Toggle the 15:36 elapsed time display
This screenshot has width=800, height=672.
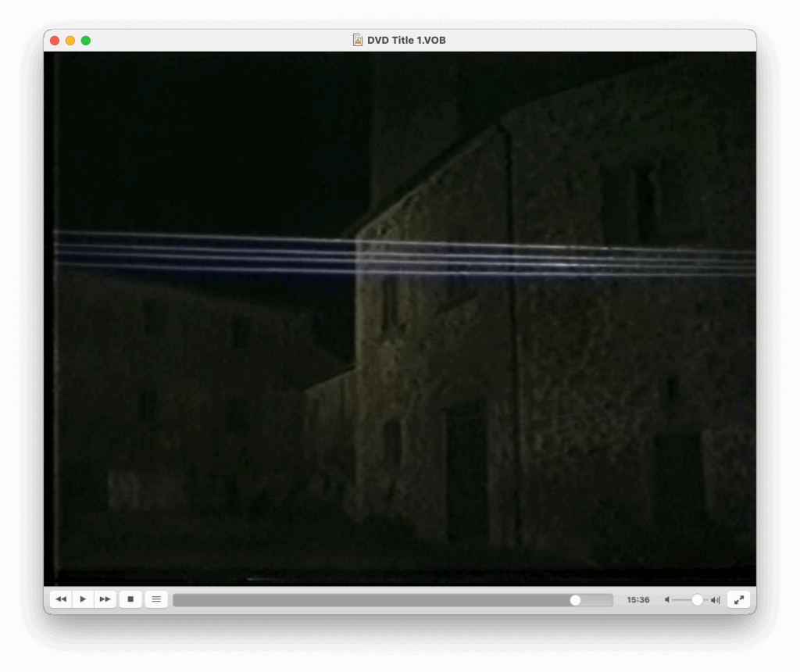click(638, 600)
